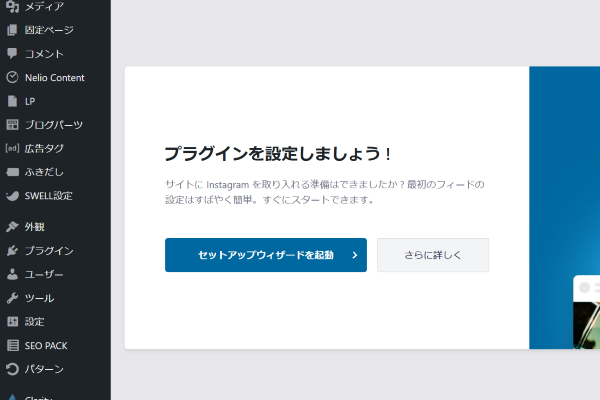Click the SEO PACK list icon
Screen dimensions: 600x400
[12, 345]
